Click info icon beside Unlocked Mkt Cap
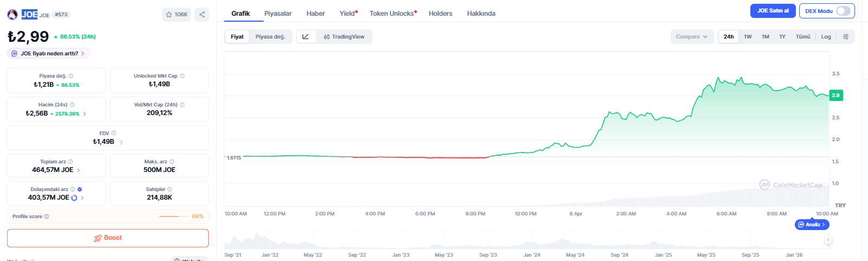 pyautogui.click(x=182, y=76)
